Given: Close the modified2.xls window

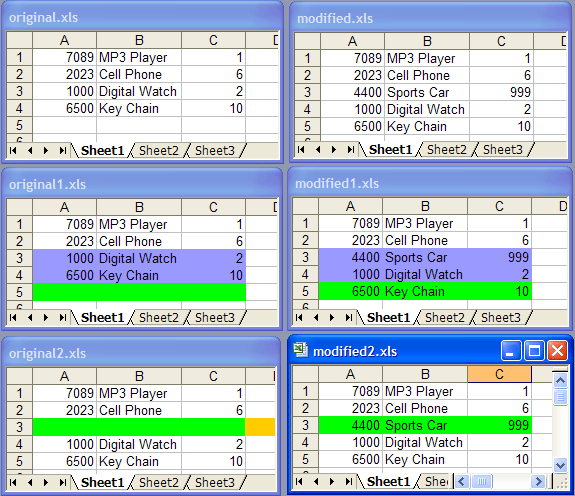Looking at the screenshot, I should point(557,351).
